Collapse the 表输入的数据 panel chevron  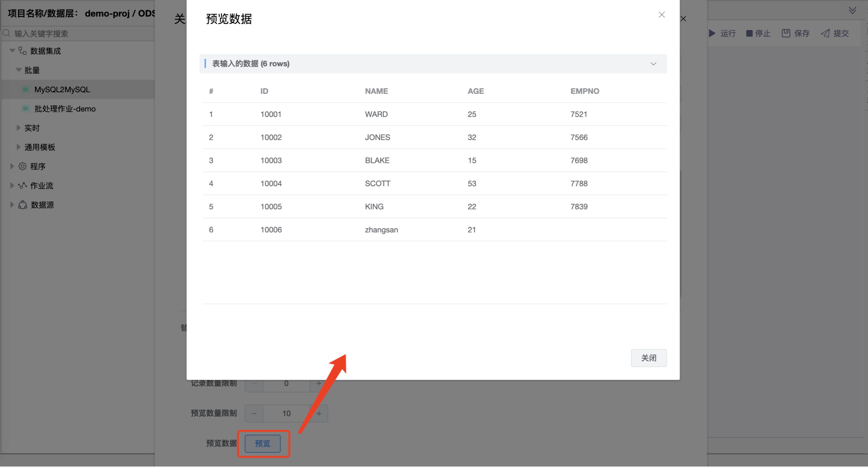point(653,63)
